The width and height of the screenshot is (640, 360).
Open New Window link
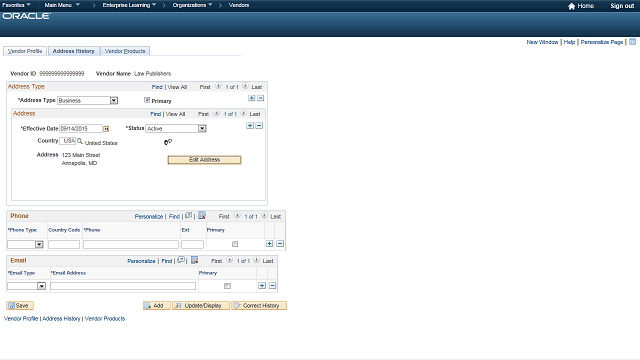point(542,42)
